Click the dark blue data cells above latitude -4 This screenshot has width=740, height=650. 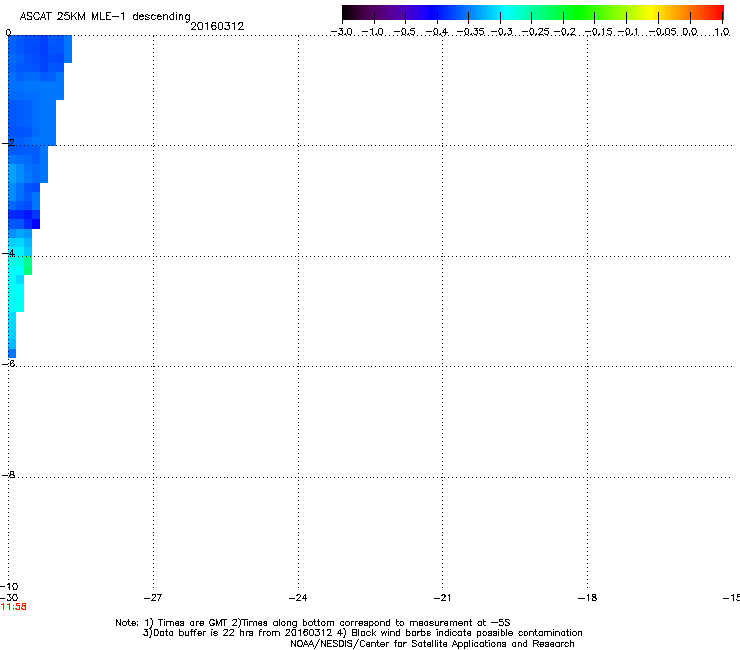(x=24, y=219)
